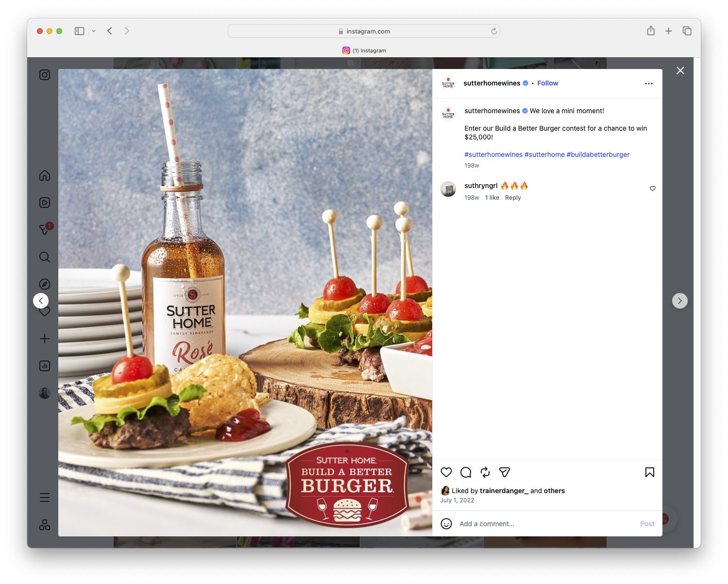Open the dashboard chart icon in sidebar

[45, 366]
